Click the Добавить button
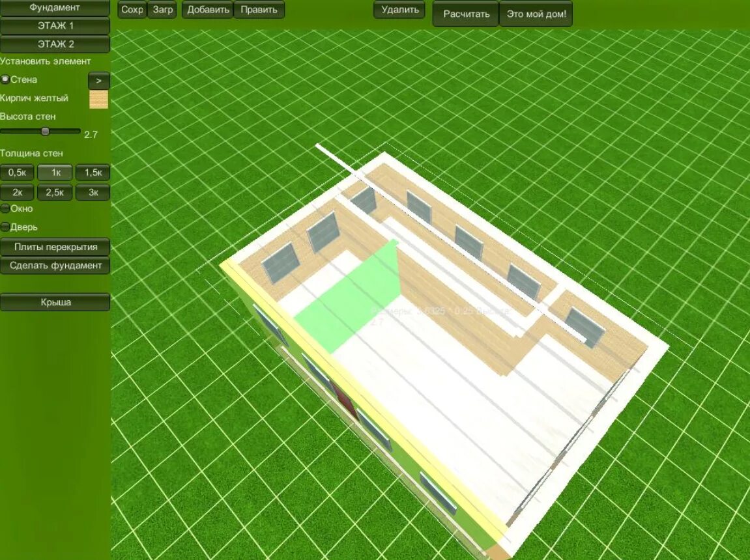The image size is (750, 560). 208,10
